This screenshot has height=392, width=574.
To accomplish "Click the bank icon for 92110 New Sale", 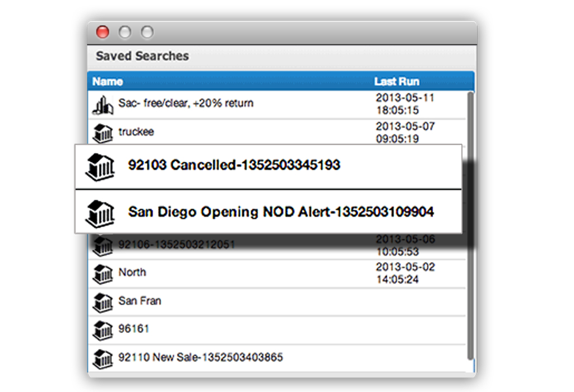I will (x=102, y=357).
